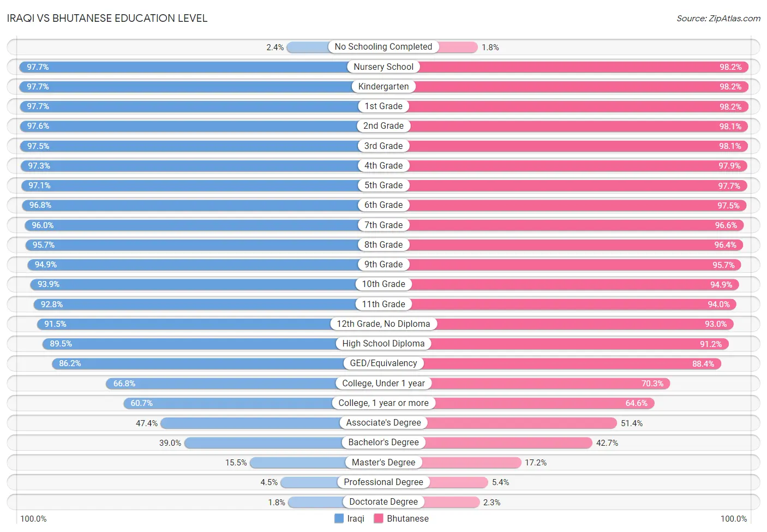This screenshot has height=532, width=767.
Task: Open the Source: ZipAtlas.com link
Action: [x=718, y=18]
